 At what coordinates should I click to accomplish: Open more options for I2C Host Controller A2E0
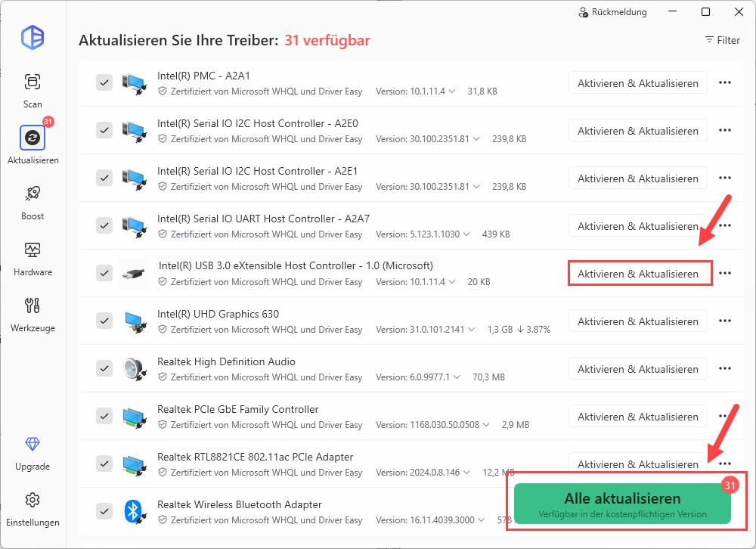[725, 130]
